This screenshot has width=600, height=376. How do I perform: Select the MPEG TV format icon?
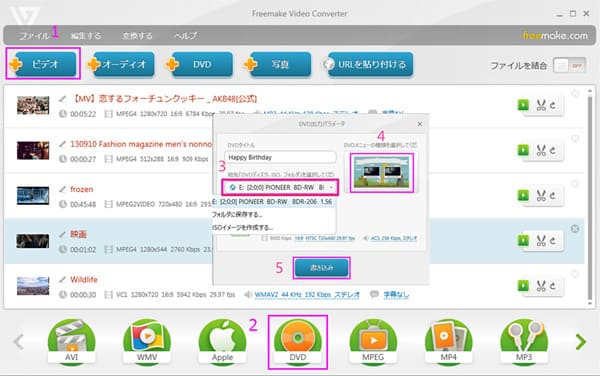click(373, 342)
